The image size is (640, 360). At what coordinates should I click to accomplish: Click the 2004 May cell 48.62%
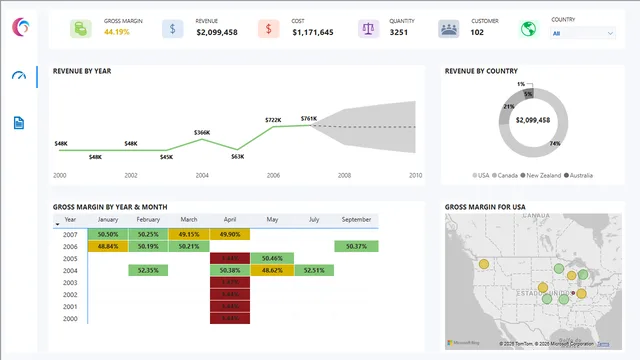click(x=272, y=270)
